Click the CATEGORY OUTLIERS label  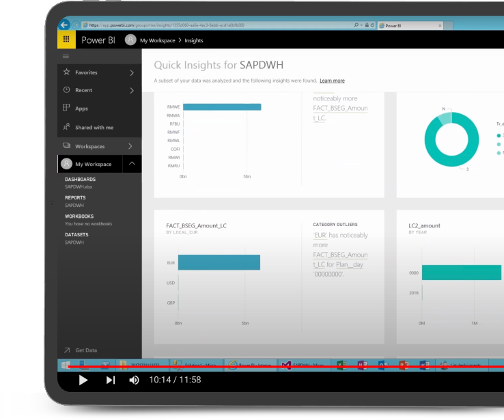pyautogui.click(x=335, y=224)
